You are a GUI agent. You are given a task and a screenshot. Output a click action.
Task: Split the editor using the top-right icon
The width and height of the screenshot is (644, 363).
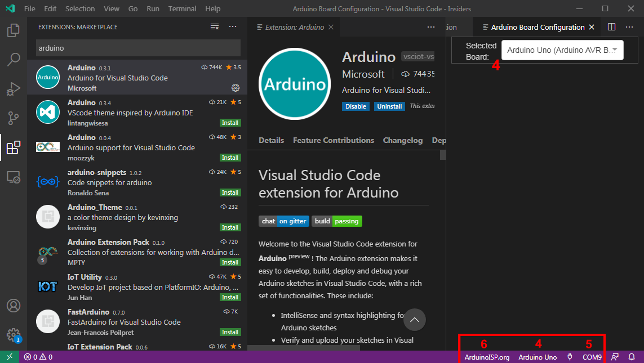[x=611, y=26]
